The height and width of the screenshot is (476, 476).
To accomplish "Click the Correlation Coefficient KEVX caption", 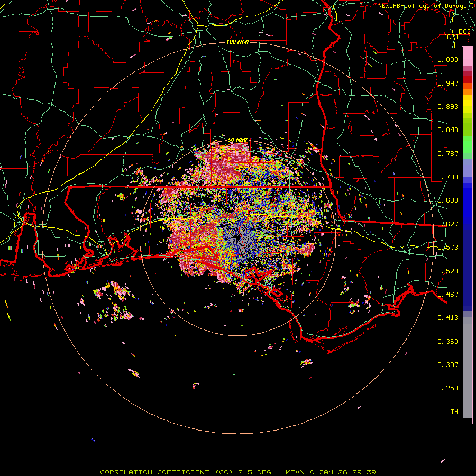I will [x=238, y=472].
